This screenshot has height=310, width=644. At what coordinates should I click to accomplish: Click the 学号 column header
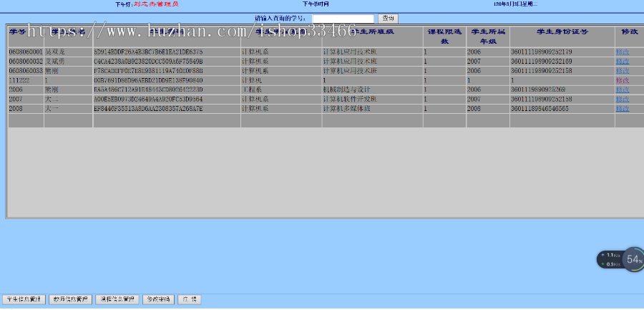click(17, 32)
